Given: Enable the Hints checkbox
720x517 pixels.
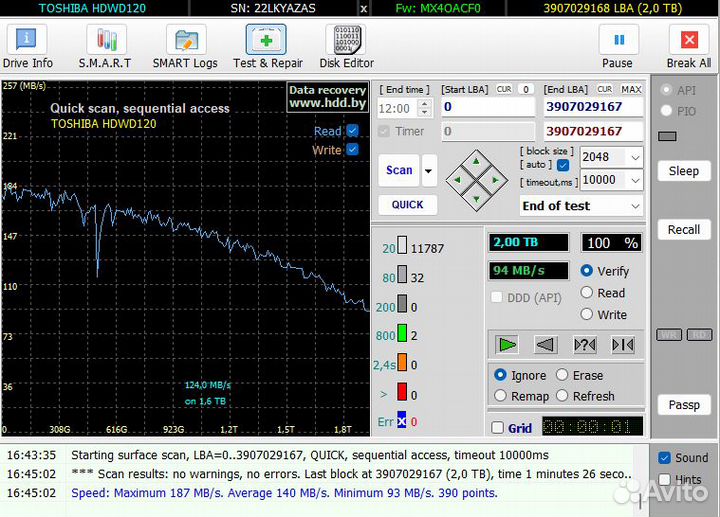Looking at the screenshot, I should tap(664, 479).
